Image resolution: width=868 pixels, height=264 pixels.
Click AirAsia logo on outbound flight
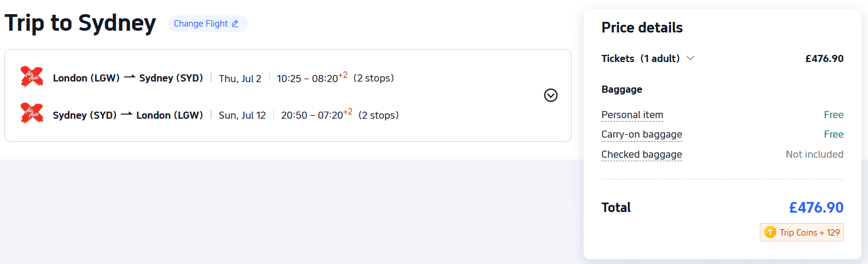coord(31,77)
